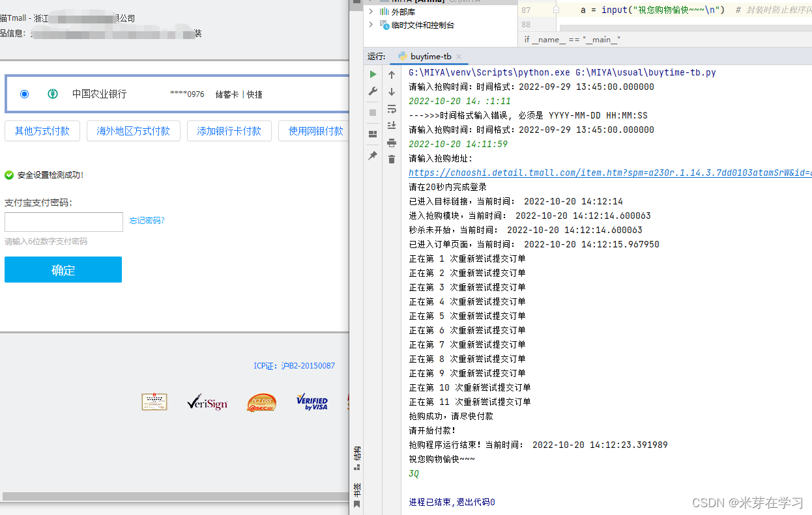Stop the running process square icon
This screenshot has width=812, height=515.
click(x=373, y=113)
